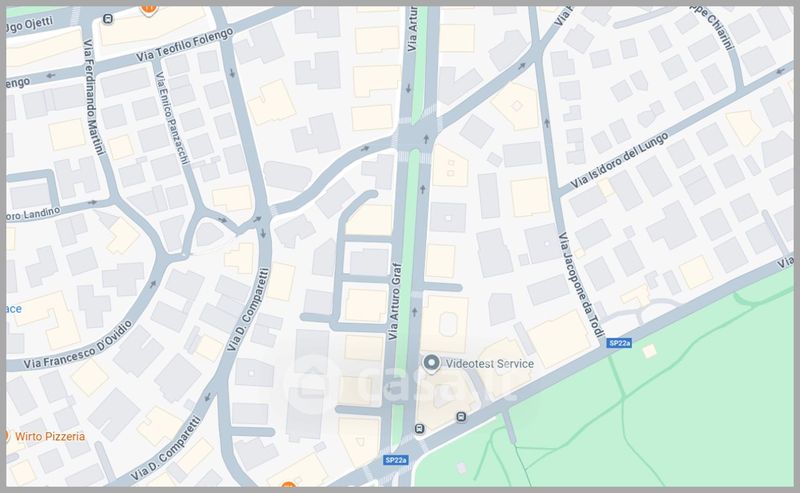Click SP22a road shield near Via Jacopone da Todi

(x=619, y=343)
